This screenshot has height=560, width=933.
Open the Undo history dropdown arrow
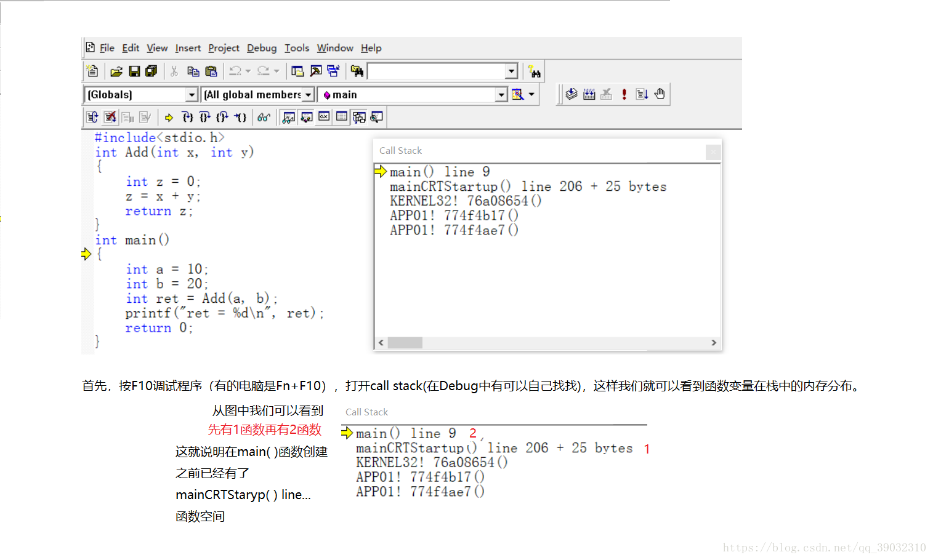(x=248, y=71)
